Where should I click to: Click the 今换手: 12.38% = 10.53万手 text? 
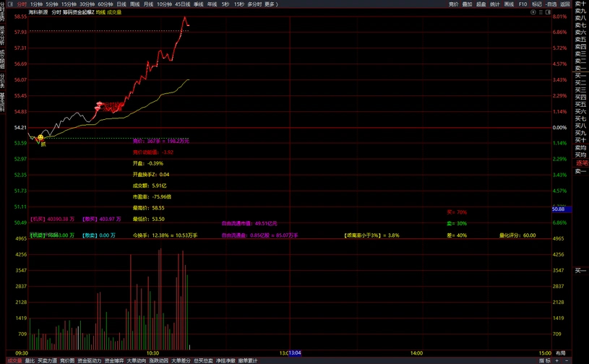pos(165,235)
